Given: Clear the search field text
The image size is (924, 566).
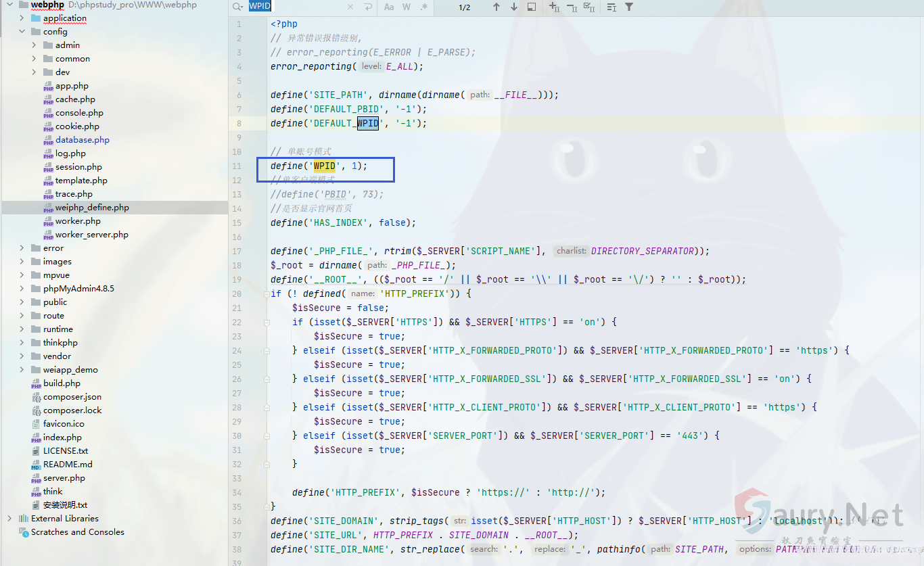Looking at the screenshot, I should pos(350,7).
